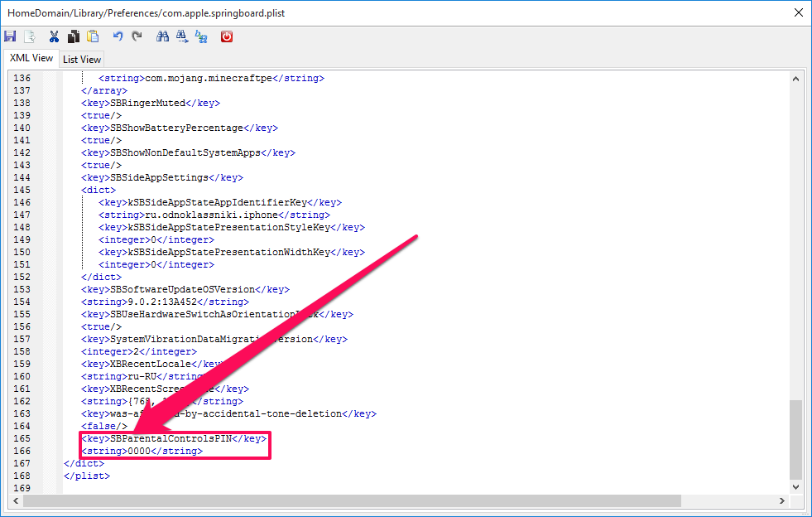Click the horizontal scrollbar right arrow
Screen dimensions: 812x517
[x=782, y=501]
